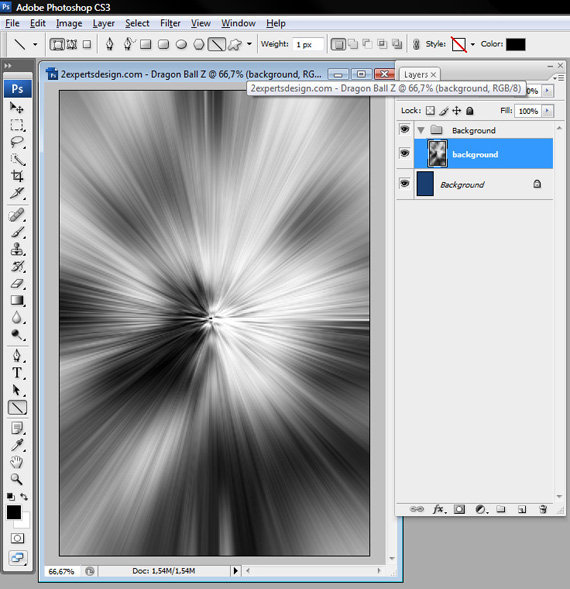Open the Edit menu
This screenshot has height=589, width=570.
coord(38,23)
